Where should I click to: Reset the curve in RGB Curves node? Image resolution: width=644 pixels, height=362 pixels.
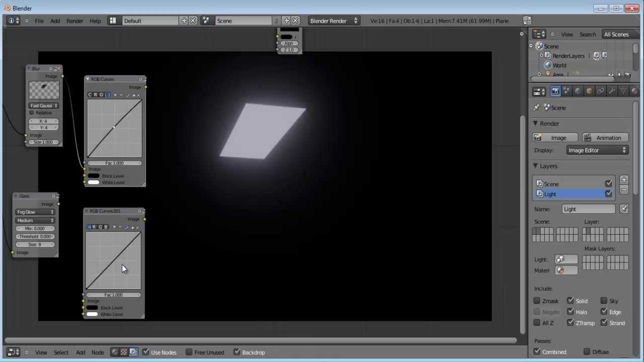(x=138, y=95)
